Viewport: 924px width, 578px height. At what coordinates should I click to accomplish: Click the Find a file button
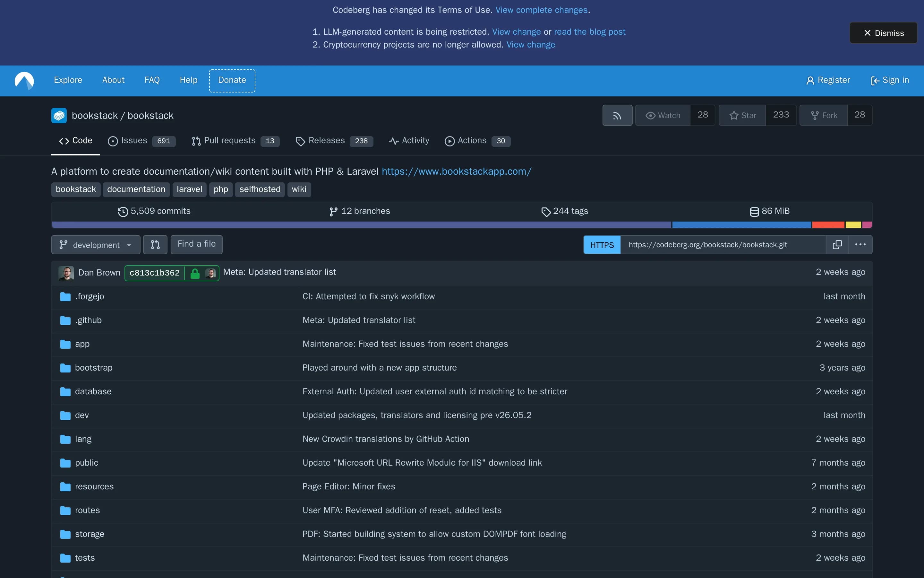click(x=197, y=244)
